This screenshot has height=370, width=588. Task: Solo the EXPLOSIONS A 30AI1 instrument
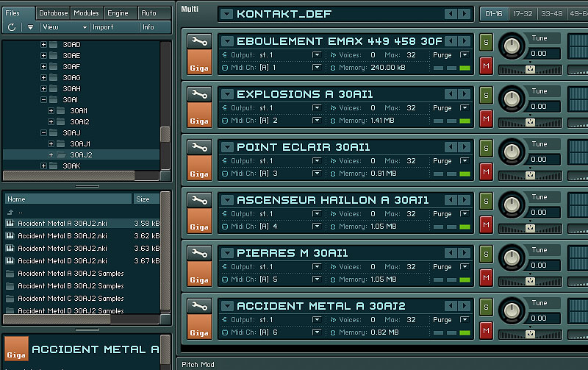pyautogui.click(x=486, y=95)
